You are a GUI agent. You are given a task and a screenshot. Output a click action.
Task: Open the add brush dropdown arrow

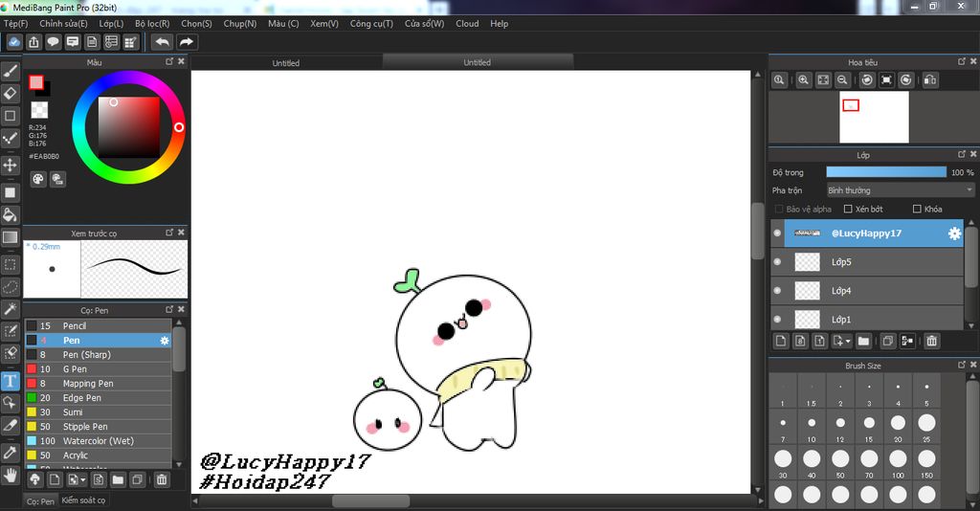pyautogui.click(x=83, y=479)
